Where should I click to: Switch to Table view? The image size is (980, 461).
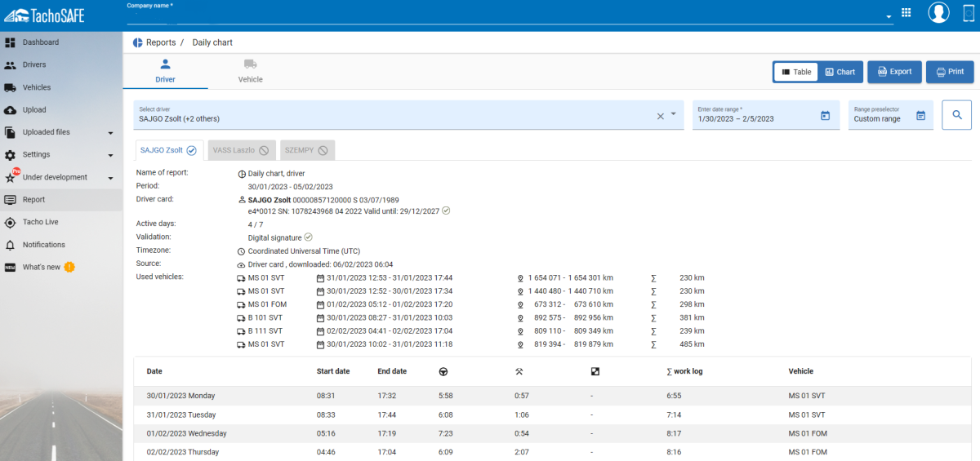795,72
